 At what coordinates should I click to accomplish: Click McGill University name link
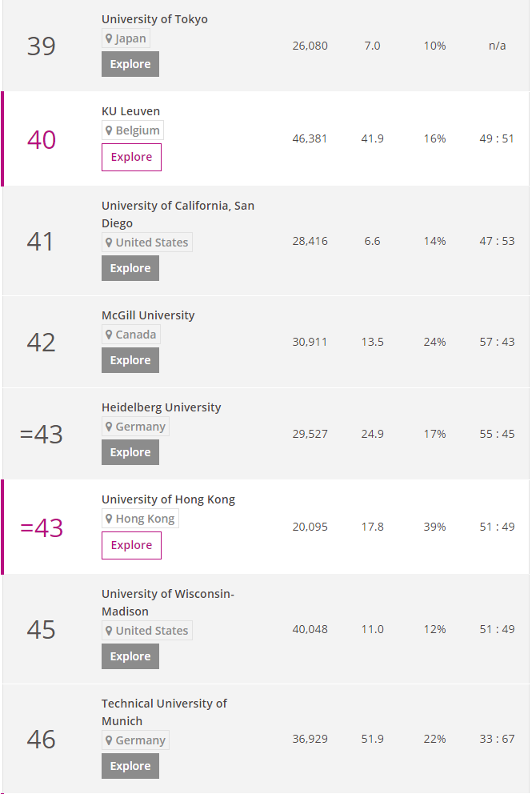click(x=148, y=315)
